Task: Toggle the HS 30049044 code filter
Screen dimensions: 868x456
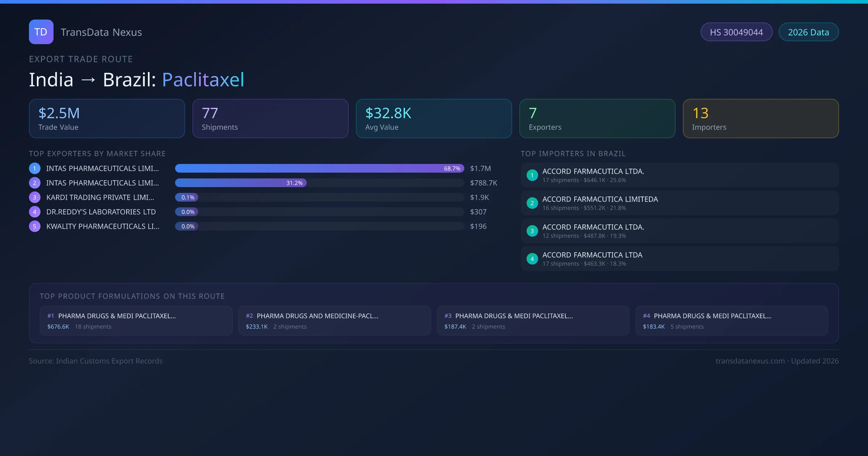Action: click(736, 32)
